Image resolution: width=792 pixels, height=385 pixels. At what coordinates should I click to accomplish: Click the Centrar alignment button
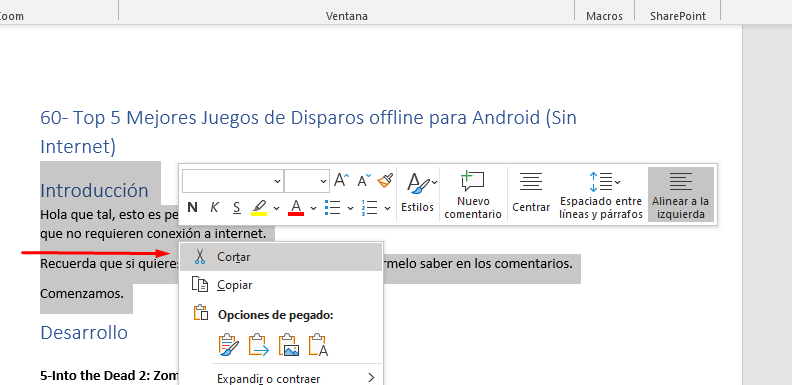pyautogui.click(x=531, y=194)
